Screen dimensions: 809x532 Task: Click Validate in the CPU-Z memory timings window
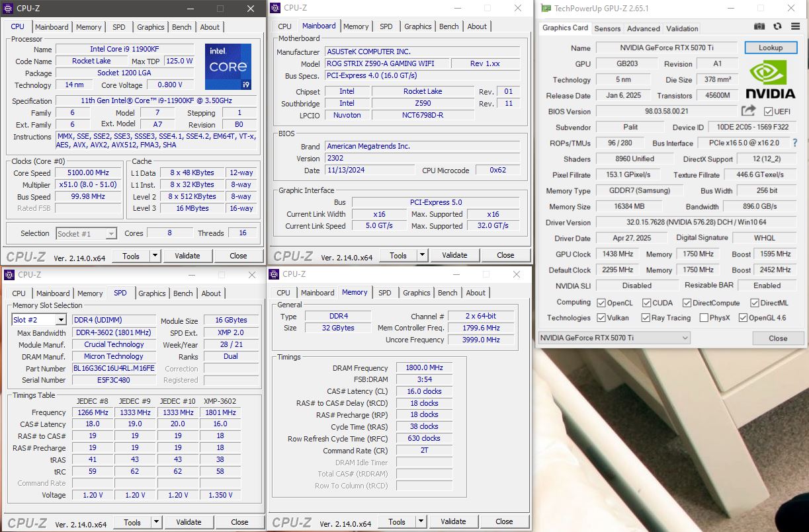(x=453, y=521)
